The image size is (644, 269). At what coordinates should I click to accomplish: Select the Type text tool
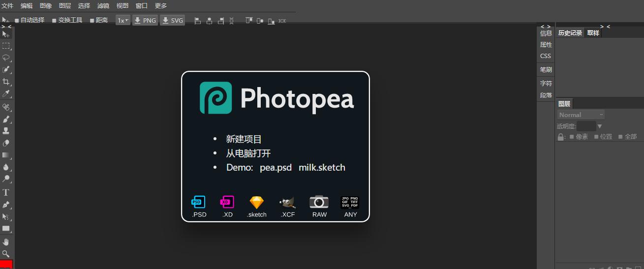pyautogui.click(x=6, y=192)
